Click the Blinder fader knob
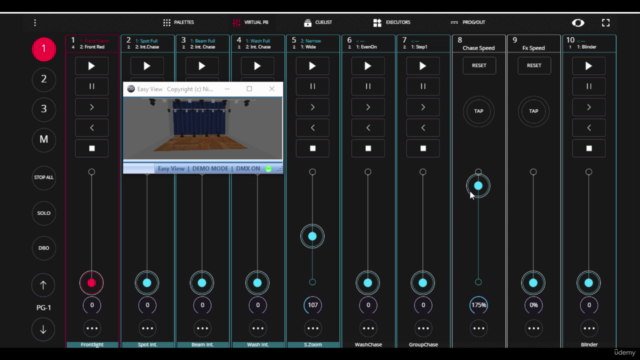 [589, 283]
